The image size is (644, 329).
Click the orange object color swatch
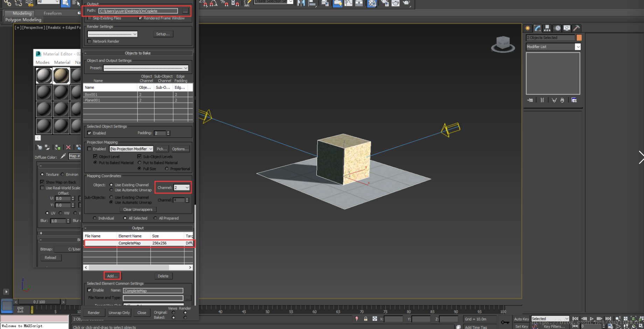point(579,37)
